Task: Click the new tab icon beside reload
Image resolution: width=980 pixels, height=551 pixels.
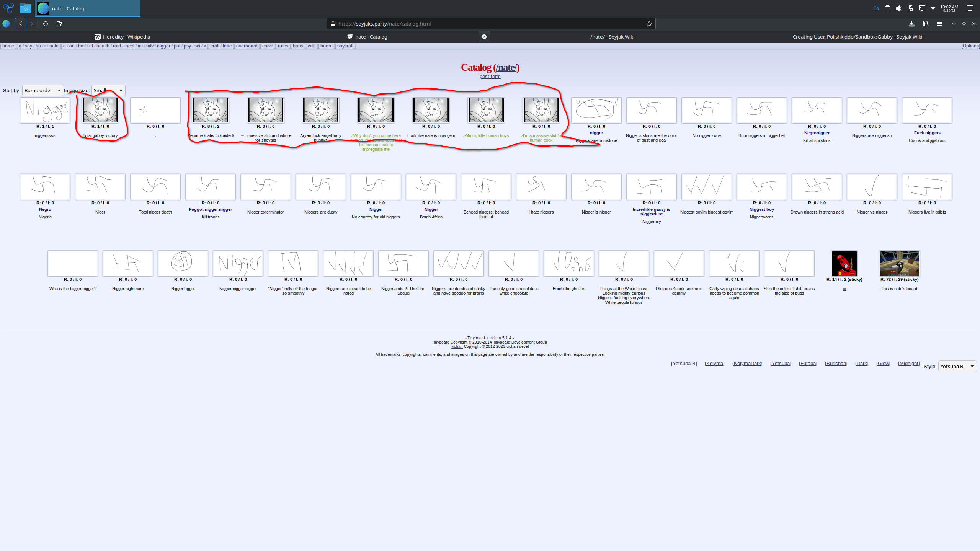Action: click(59, 24)
